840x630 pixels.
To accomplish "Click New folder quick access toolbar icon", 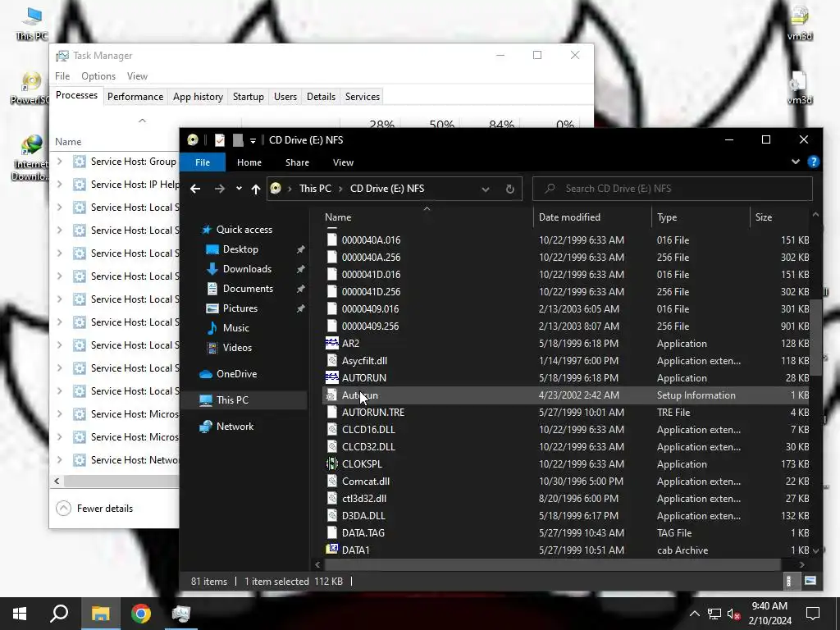I will pyautogui.click(x=238, y=139).
